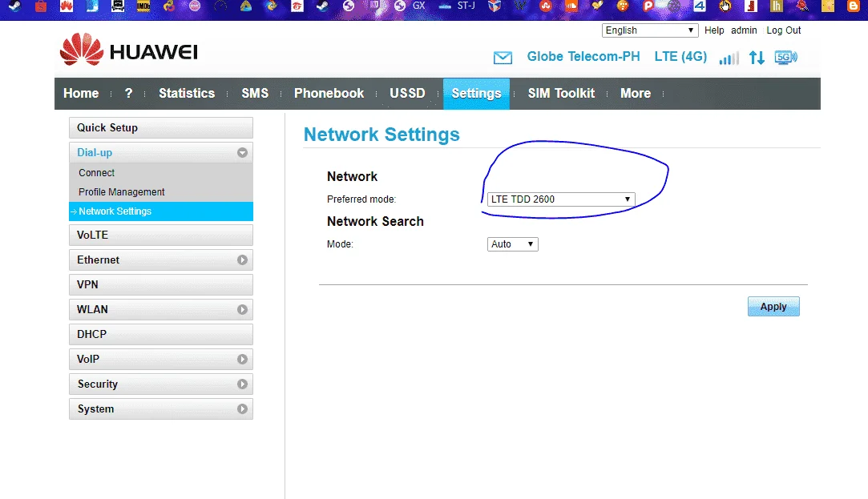Open the More tab
The height and width of the screenshot is (499, 868).
(x=636, y=94)
